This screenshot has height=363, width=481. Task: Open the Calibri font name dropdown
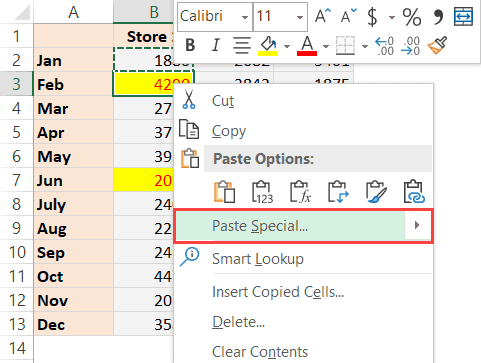tap(245, 17)
